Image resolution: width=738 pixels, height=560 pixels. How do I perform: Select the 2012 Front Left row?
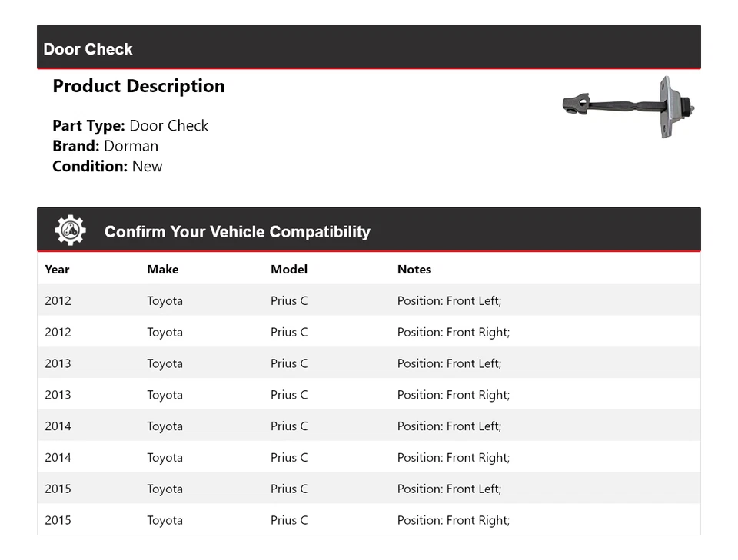[x=368, y=300]
